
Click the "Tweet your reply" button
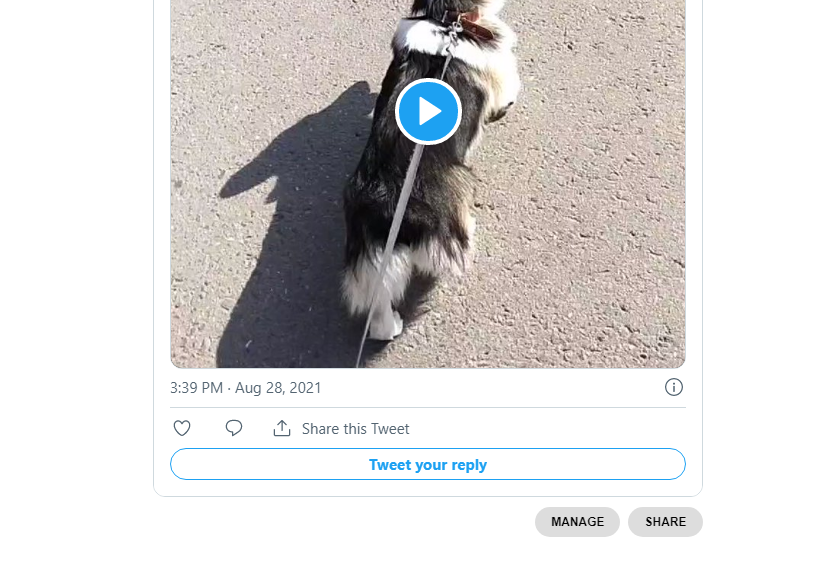pyautogui.click(x=428, y=464)
